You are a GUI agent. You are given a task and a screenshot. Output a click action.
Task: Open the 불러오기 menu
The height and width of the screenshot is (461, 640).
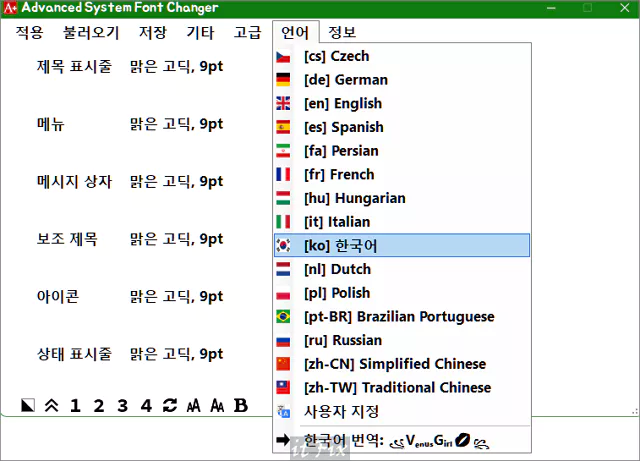coord(91,32)
